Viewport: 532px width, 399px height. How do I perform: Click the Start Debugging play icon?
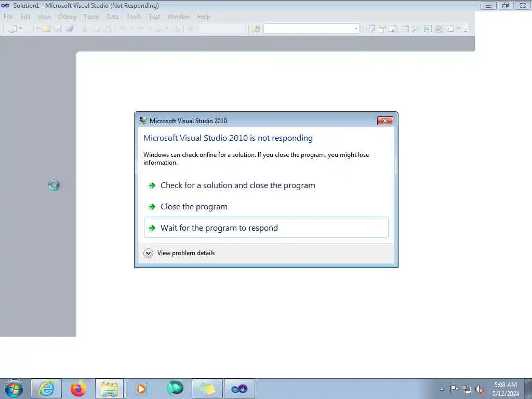pos(191,29)
